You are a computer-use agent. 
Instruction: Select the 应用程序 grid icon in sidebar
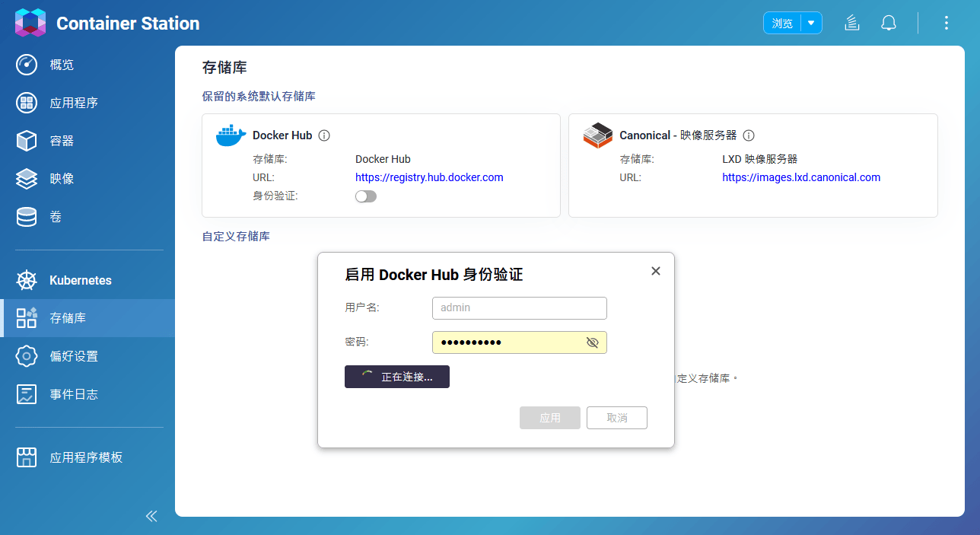27,103
